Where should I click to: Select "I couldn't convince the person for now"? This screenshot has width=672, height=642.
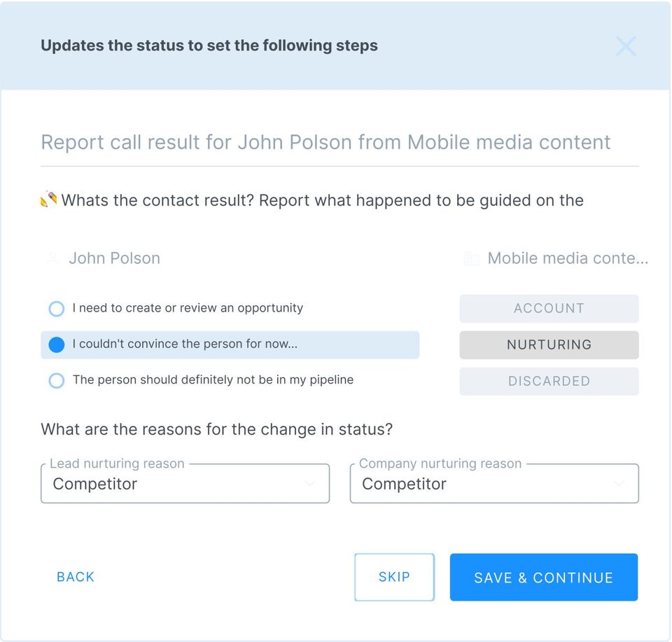57,345
